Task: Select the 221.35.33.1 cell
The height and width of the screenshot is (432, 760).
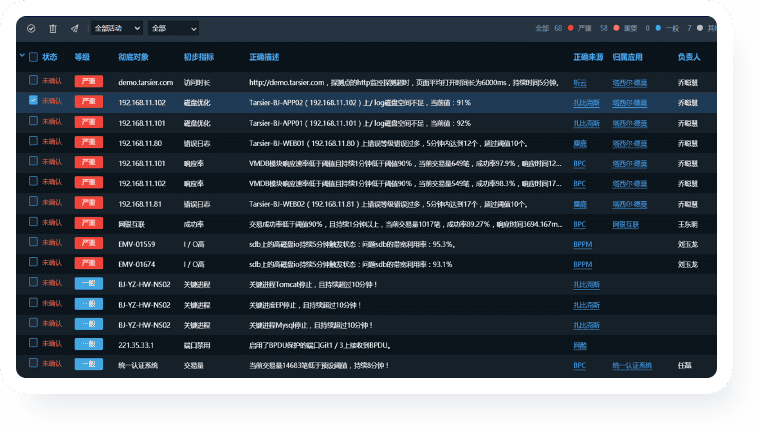Action: (136, 346)
